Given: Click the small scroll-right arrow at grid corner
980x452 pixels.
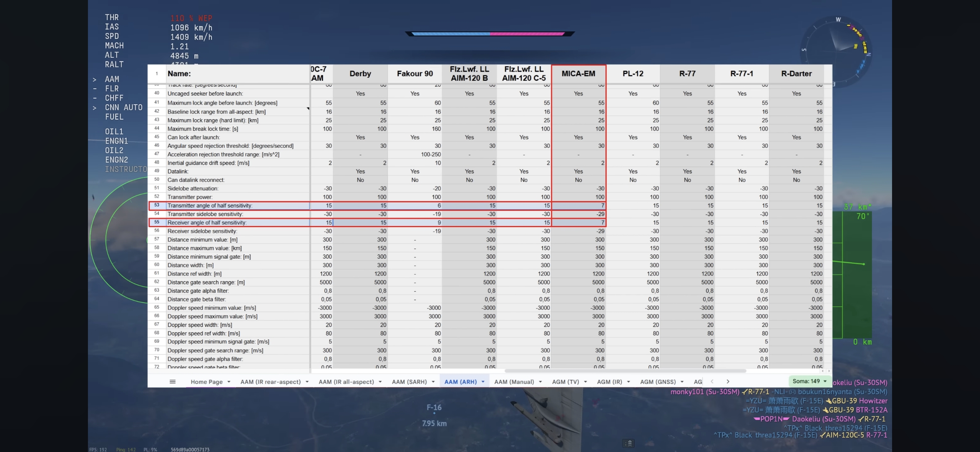Looking at the screenshot, I should [828, 371].
